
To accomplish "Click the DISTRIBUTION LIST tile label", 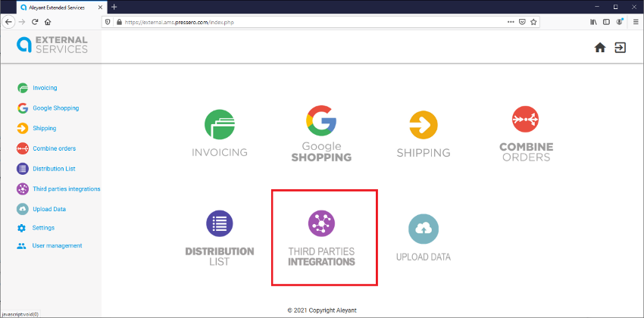I will (x=219, y=257).
